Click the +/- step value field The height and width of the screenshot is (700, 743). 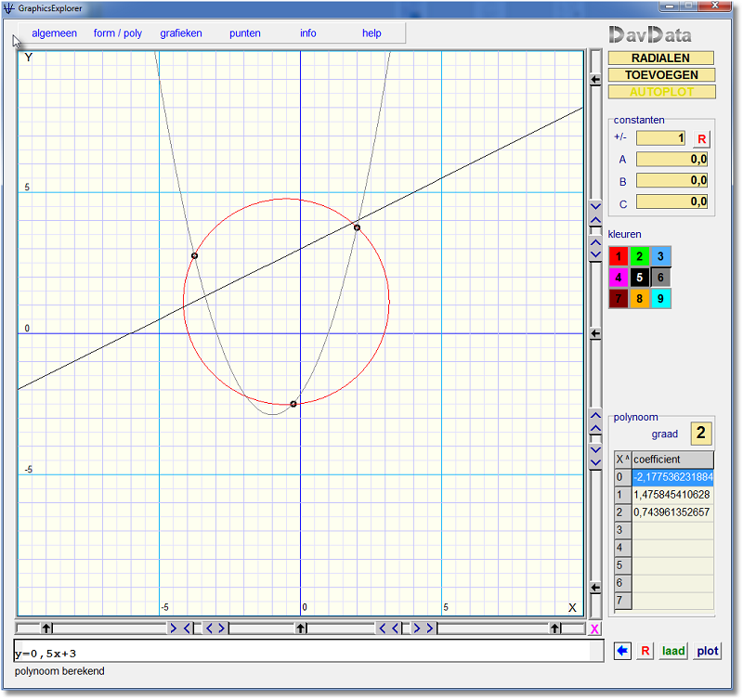coord(660,138)
